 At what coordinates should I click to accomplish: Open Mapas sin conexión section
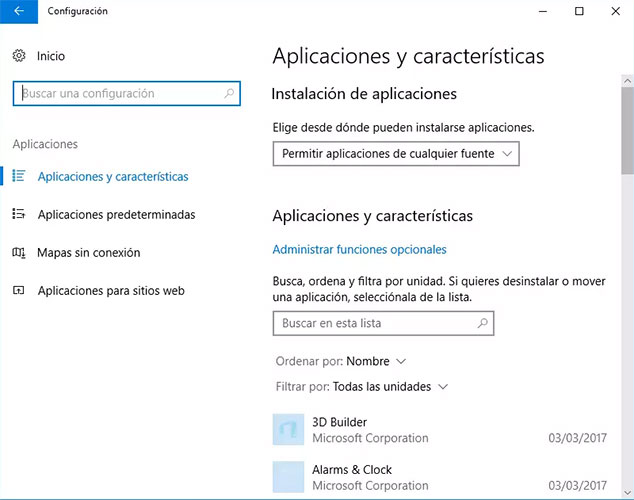[x=89, y=253]
